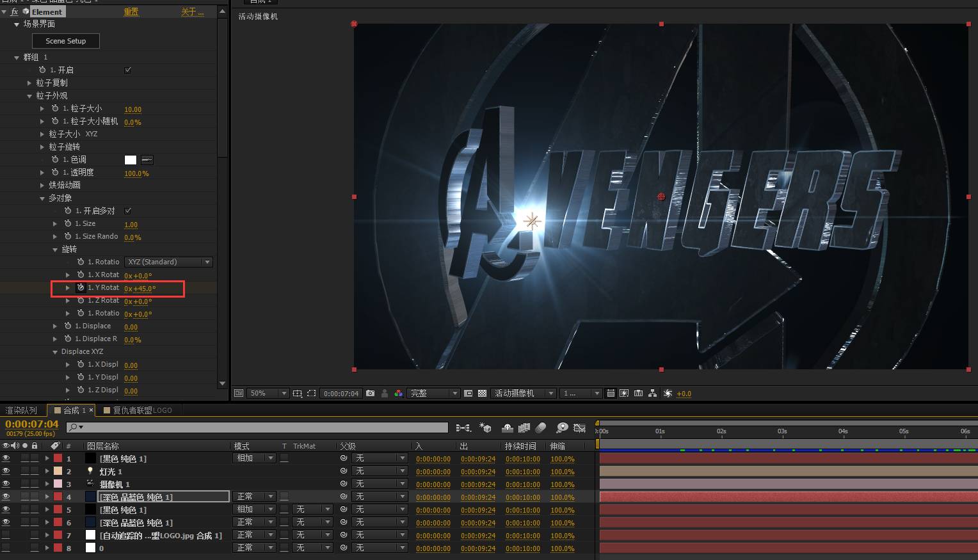
Task: Toggle hide shy layers icon
Action: tap(507, 428)
